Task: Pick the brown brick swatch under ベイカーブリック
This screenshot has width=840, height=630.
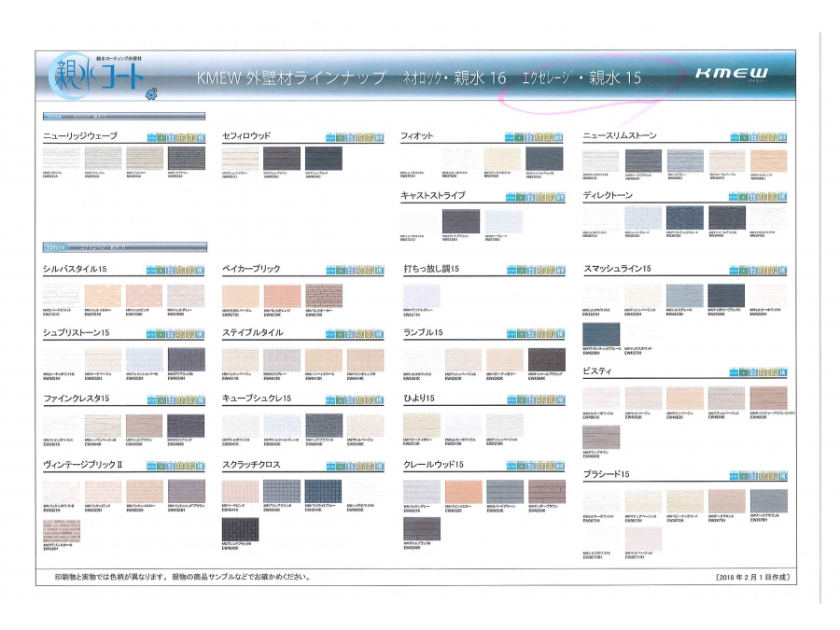Action: (324, 295)
